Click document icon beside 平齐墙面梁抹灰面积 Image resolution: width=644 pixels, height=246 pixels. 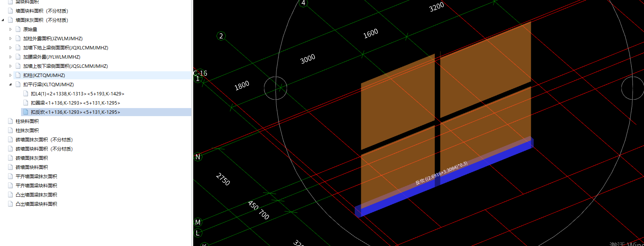pyautogui.click(x=10, y=177)
